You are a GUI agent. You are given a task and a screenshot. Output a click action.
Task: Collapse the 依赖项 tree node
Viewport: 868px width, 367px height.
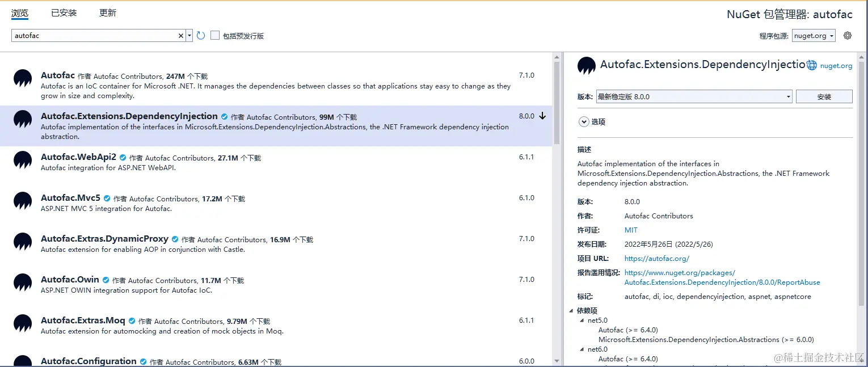click(x=572, y=310)
